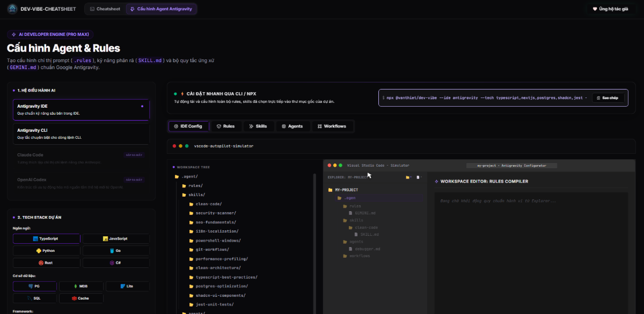Click the shadcn-ui-components/ folder icon
This screenshot has height=314, width=644.
(191, 295)
